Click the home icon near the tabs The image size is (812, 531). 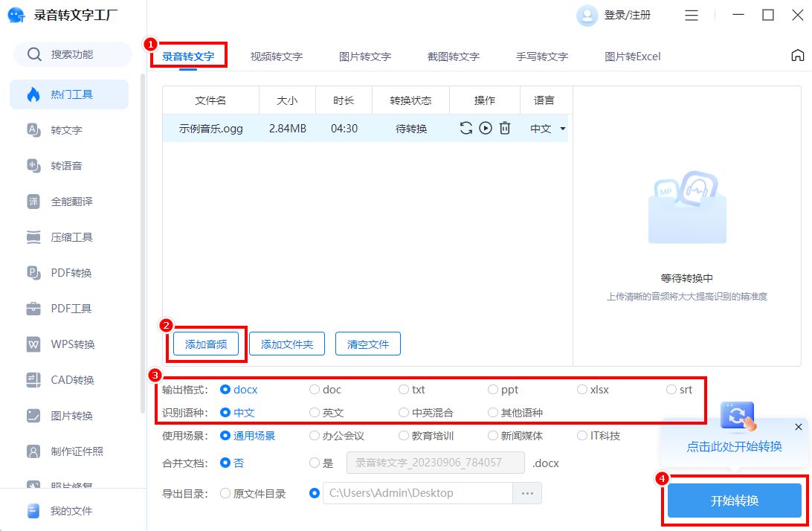(x=798, y=55)
